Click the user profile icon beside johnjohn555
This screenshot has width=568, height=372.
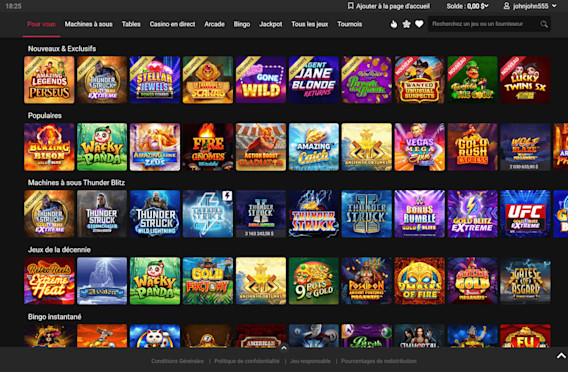507,6
